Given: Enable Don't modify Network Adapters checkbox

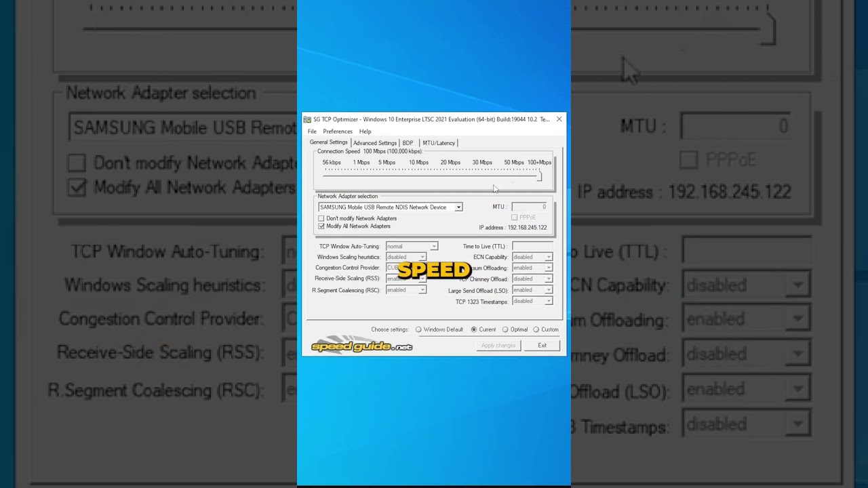Looking at the screenshot, I should point(321,218).
